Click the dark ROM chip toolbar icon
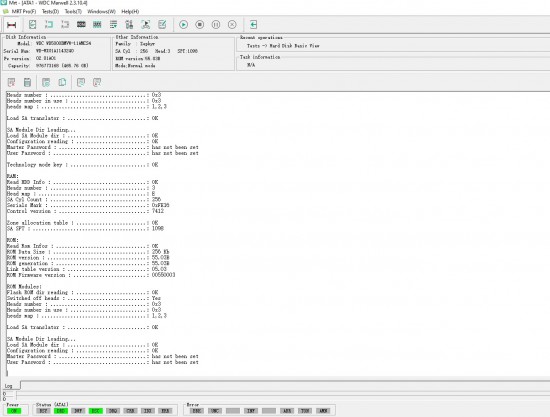Image resolution: width=550 pixels, height=417 pixels. point(81,25)
